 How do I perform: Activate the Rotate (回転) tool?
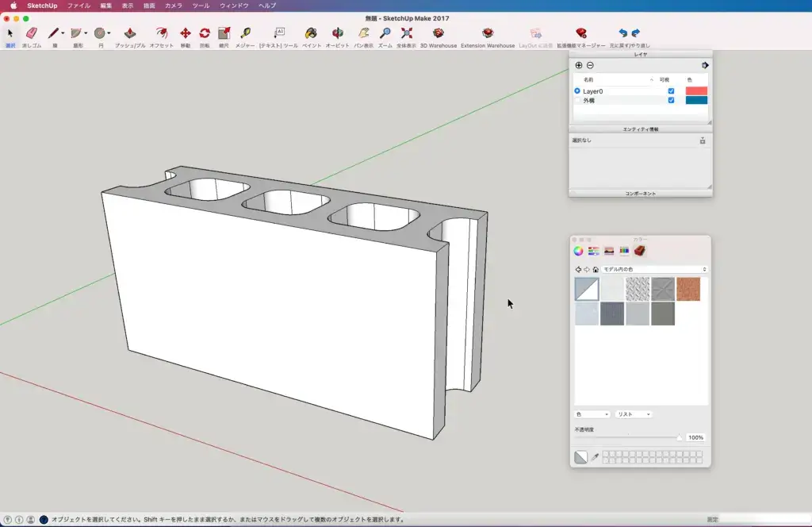click(205, 33)
